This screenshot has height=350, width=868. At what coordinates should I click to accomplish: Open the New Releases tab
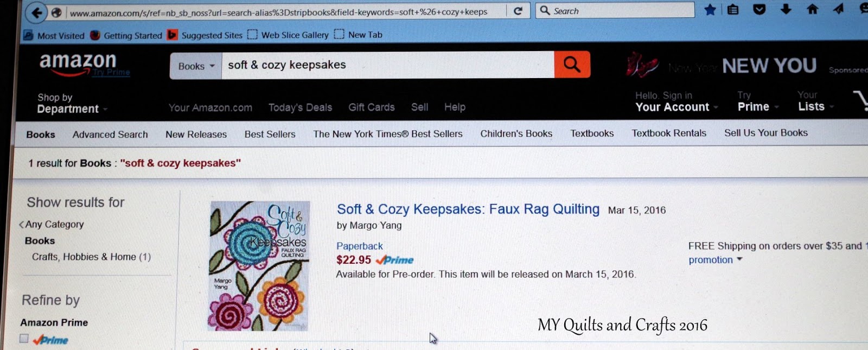click(196, 134)
